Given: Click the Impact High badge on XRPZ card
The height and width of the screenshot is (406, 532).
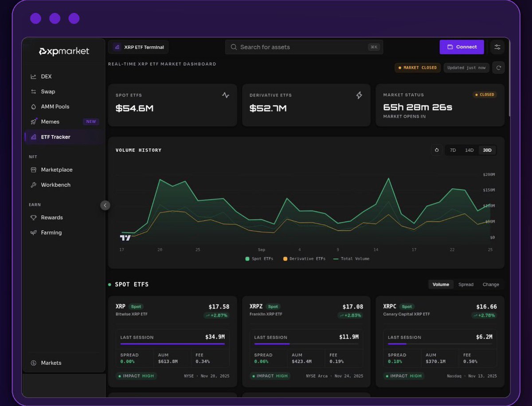Looking at the screenshot, I should (x=270, y=376).
